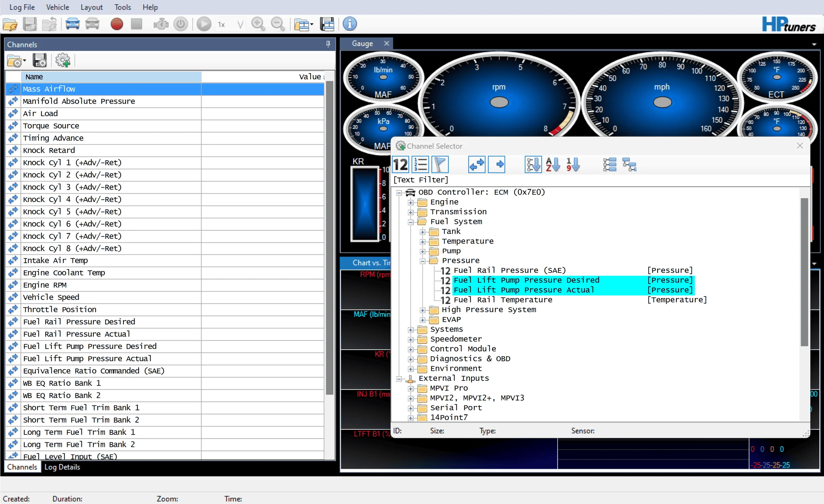This screenshot has width=824, height=504.
Task: Click the engine icon in main toolbar
Action: coord(161,24)
